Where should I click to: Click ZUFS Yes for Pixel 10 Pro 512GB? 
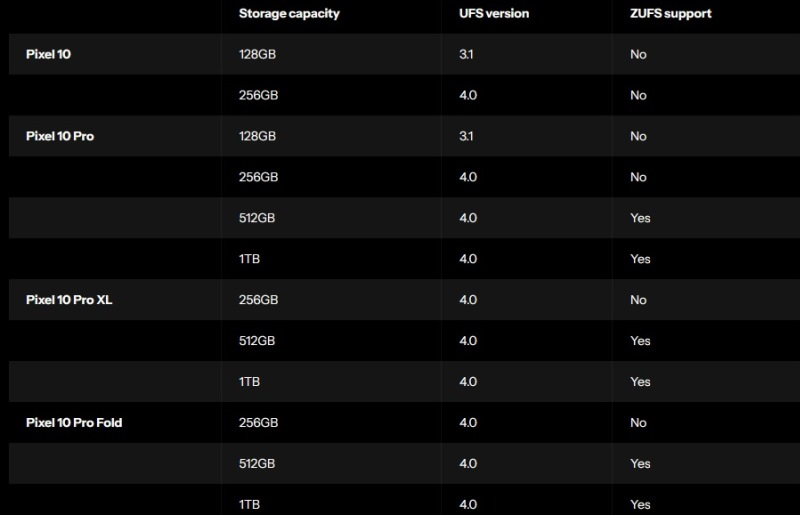point(640,218)
